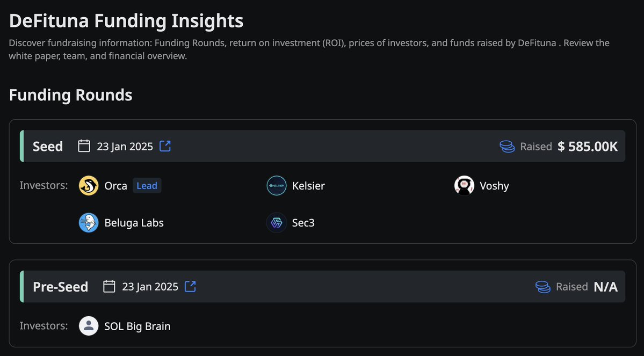This screenshot has height=356, width=644.
Task: Click the SOL Big Brain placeholder avatar
Action: pos(89,326)
